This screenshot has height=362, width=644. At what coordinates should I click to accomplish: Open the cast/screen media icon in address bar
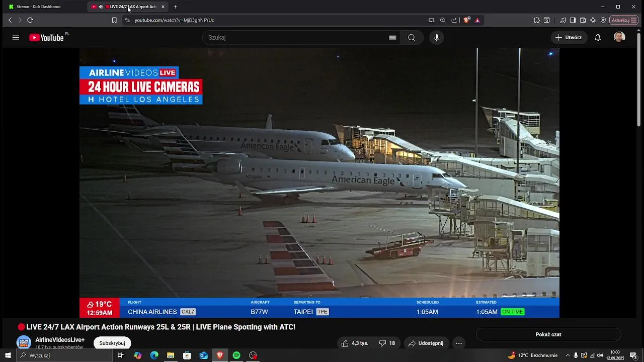click(431, 20)
